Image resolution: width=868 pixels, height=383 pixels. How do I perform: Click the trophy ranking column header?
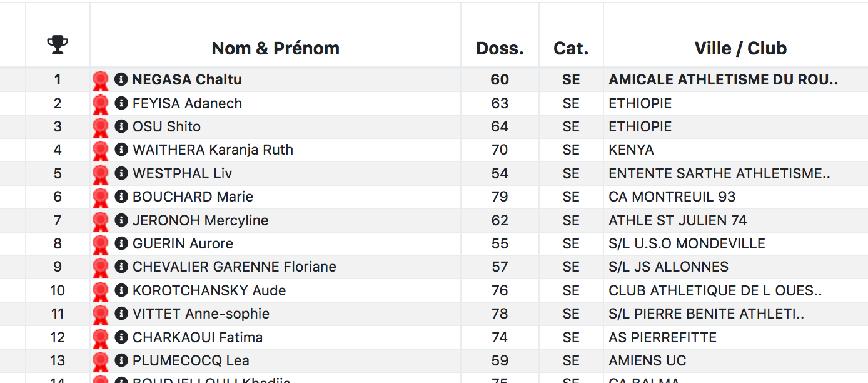58,45
